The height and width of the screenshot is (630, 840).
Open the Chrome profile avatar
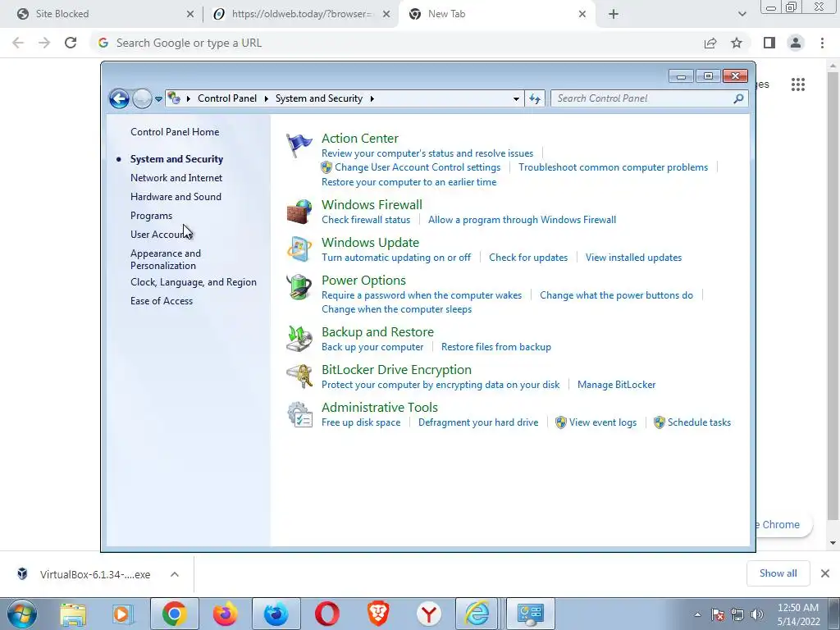tap(796, 43)
